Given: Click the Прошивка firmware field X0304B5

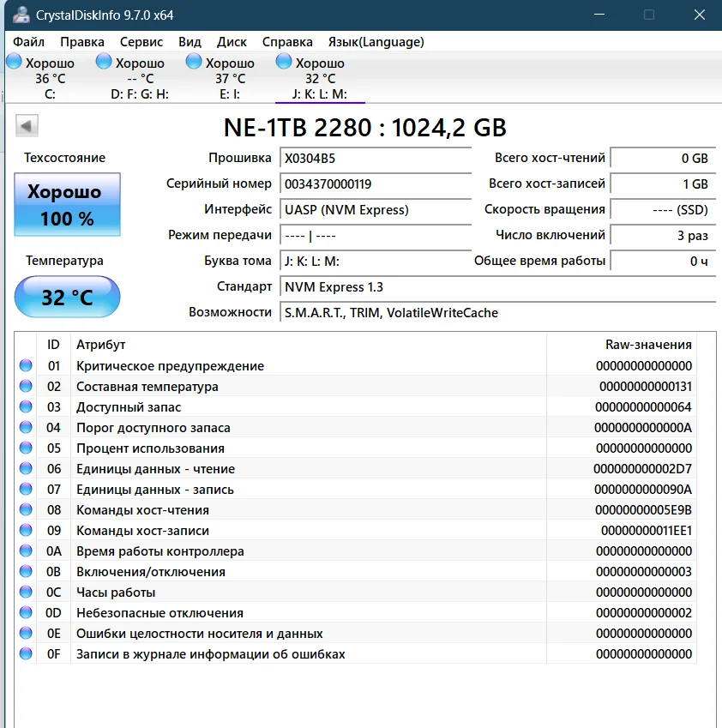Looking at the screenshot, I should (375, 159).
